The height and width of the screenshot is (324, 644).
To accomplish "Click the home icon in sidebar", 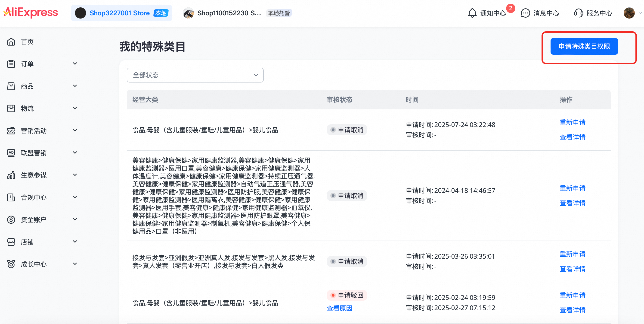I will click(11, 42).
